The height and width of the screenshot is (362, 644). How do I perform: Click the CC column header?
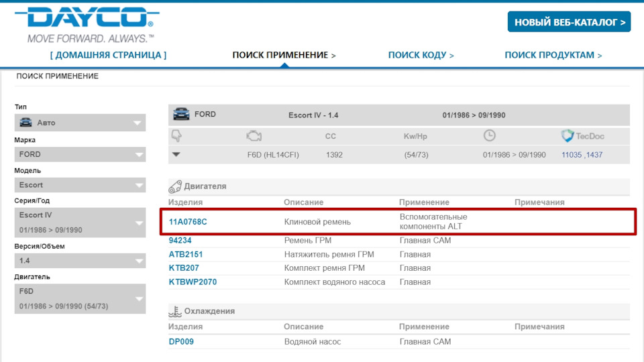click(x=331, y=136)
